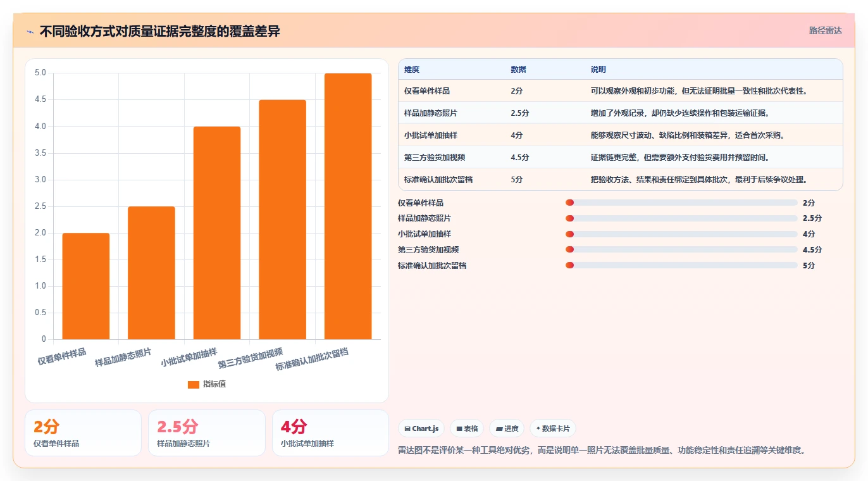Click the 进度 tag chip

coord(507,428)
